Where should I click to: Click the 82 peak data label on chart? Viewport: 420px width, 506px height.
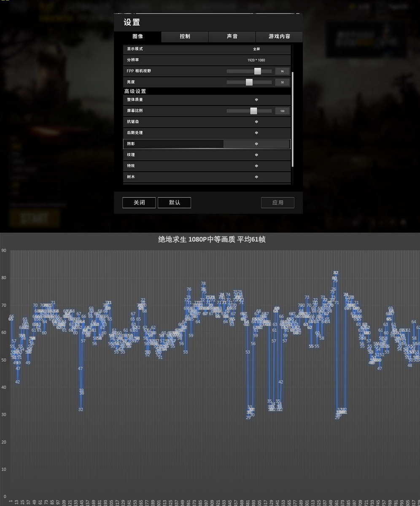[x=336, y=273]
